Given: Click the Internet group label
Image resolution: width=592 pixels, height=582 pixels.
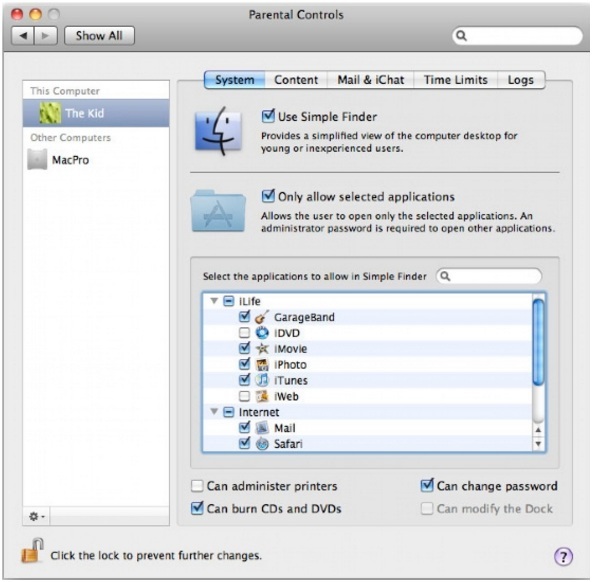Looking at the screenshot, I should click(x=259, y=412).
